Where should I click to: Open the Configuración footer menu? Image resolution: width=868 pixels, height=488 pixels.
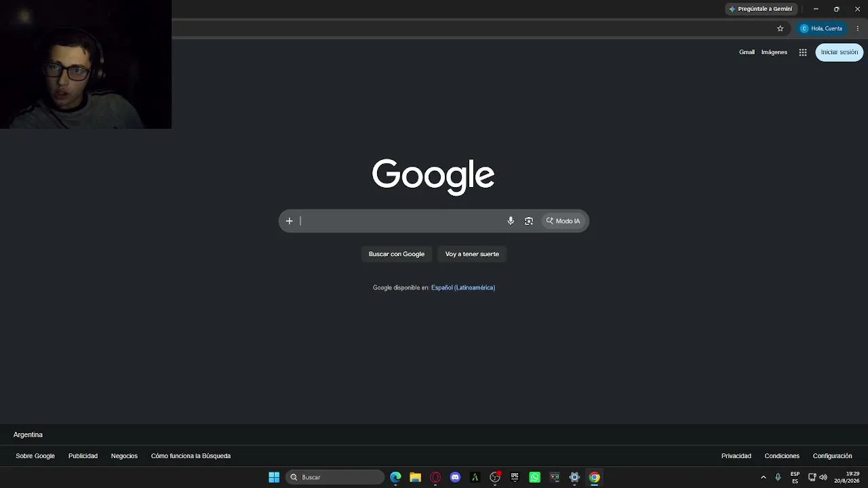point(832,456)
